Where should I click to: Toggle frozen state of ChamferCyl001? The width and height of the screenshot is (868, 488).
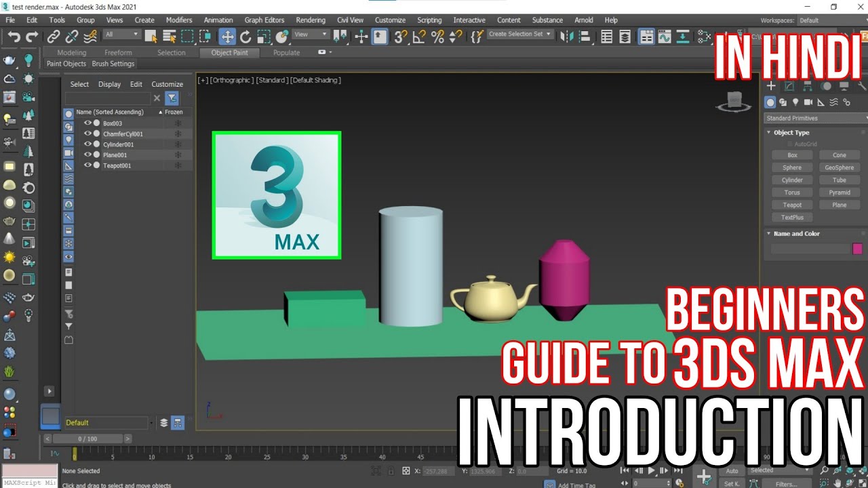point(178,134)
